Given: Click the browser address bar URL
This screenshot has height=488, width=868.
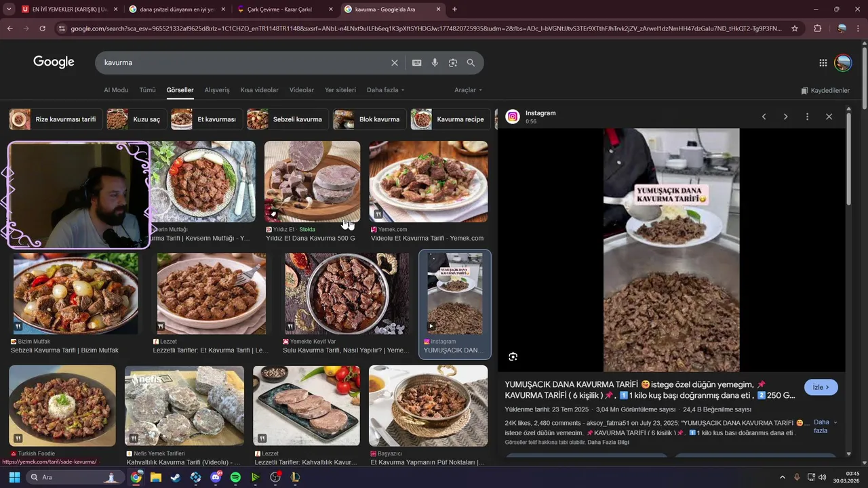Looking at the screenshot, I should tap(426, 28).
